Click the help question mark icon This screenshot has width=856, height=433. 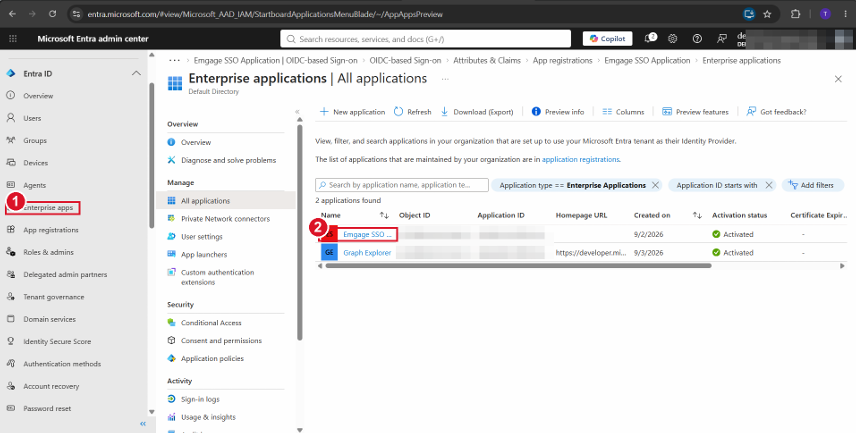tap(697, 39)
